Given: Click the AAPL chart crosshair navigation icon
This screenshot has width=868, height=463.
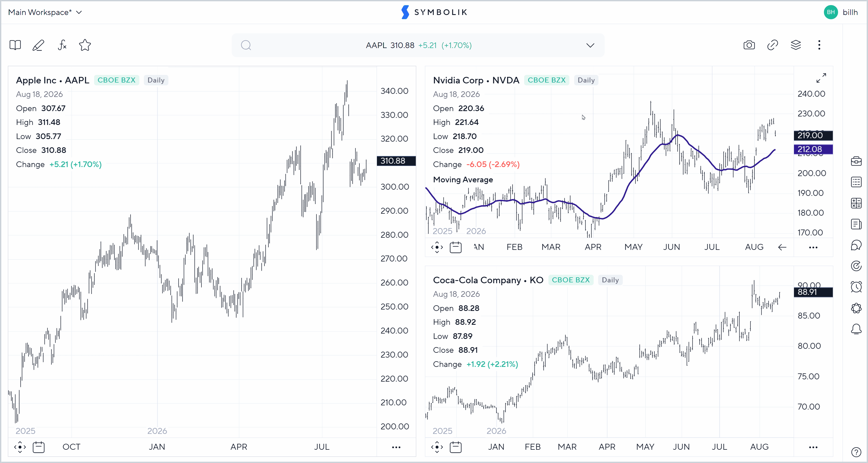Looking at the screenshot, I should (x=20, y=447).
